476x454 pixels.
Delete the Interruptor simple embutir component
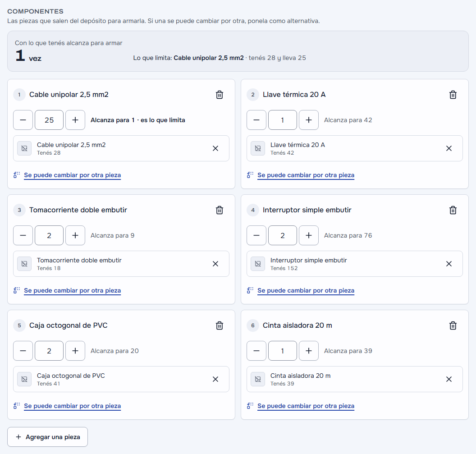tap(453, 210)
